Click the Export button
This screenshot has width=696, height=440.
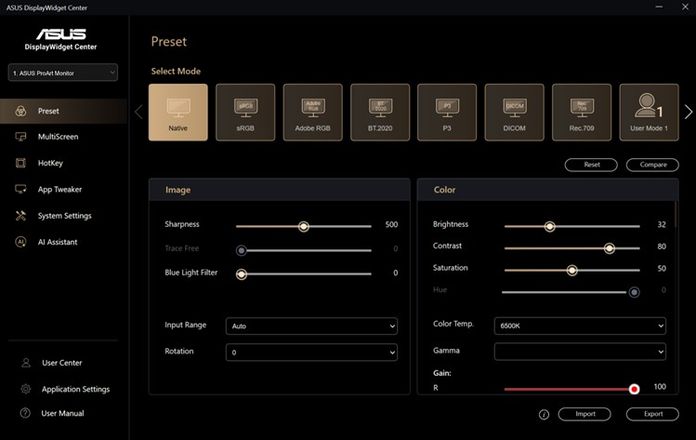coord(652,414)
